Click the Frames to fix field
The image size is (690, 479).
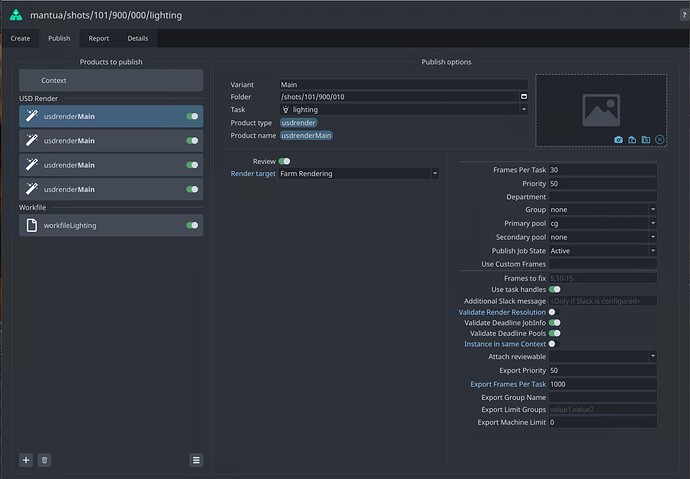point(602,278)
